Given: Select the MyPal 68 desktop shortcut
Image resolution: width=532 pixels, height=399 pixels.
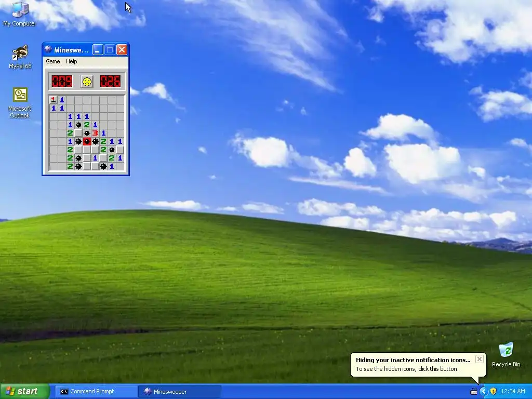Looking at the screenshot, I should pos(20,57).
